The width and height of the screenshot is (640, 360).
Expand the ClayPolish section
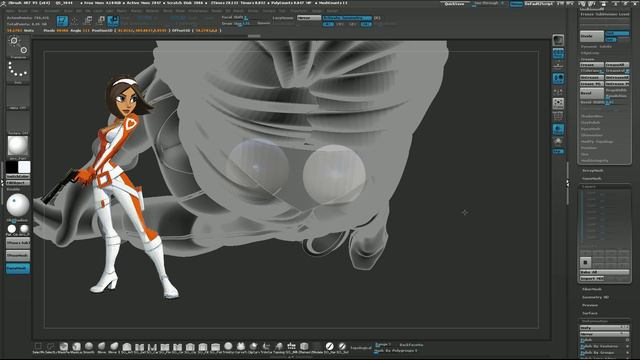point(591,122)
